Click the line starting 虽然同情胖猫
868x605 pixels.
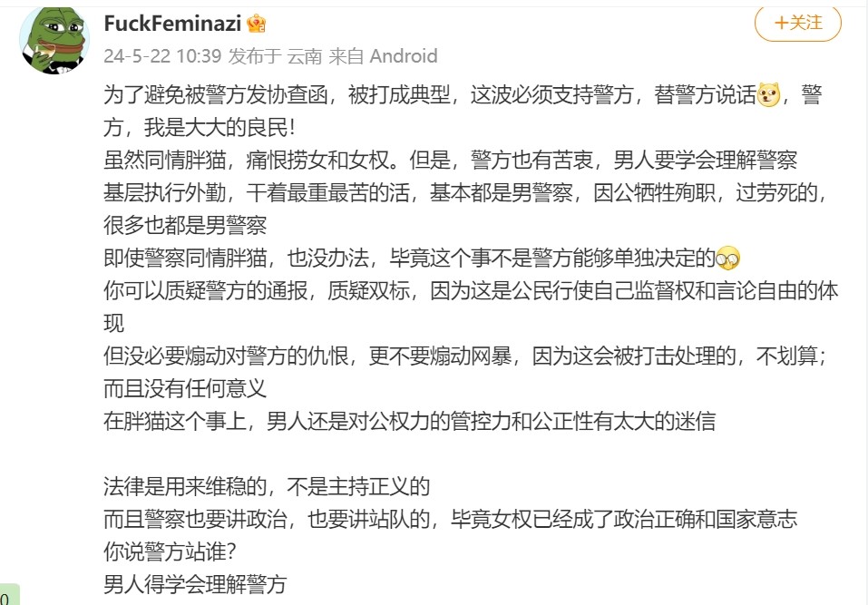click(451, 161)
